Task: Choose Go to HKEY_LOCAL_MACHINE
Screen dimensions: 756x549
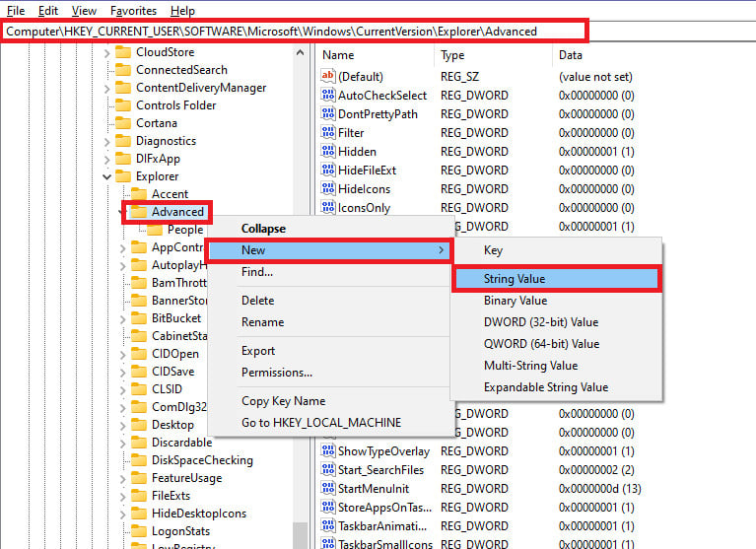Action: pos(331,423)
